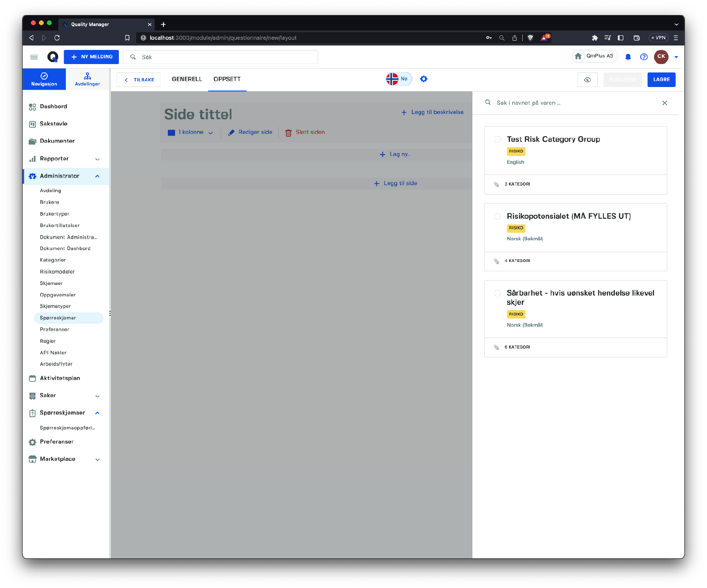Click the blue settings gear icon
Screen dimensions: 707x588
point(423,79)
